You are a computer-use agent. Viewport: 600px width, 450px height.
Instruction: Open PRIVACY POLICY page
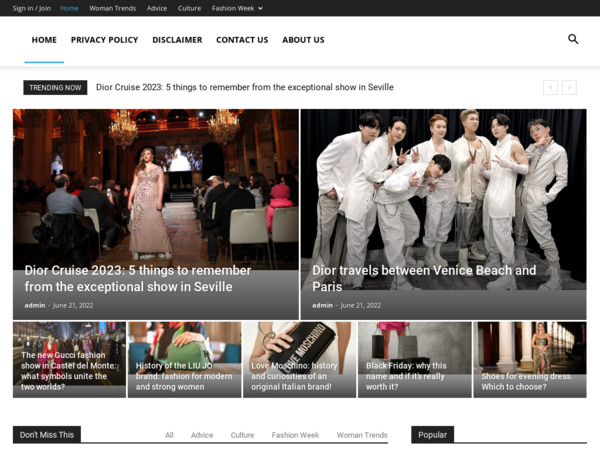click(x=104, y=40)
